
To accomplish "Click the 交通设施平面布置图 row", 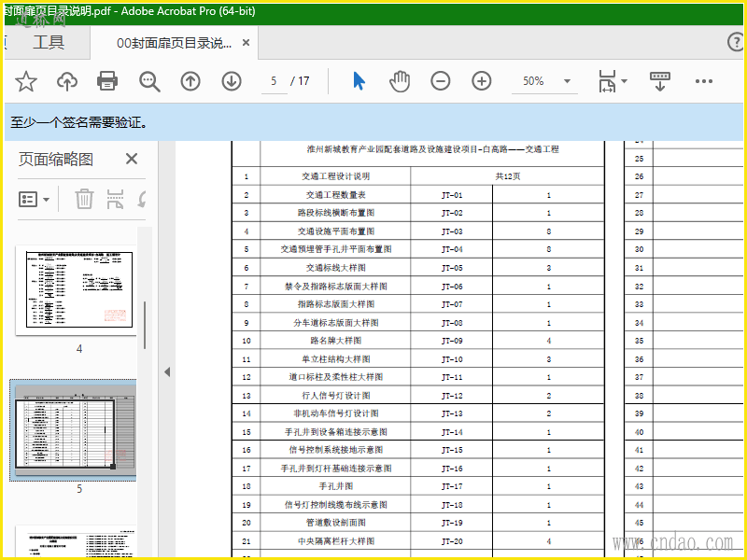I will tap(417, 231).
